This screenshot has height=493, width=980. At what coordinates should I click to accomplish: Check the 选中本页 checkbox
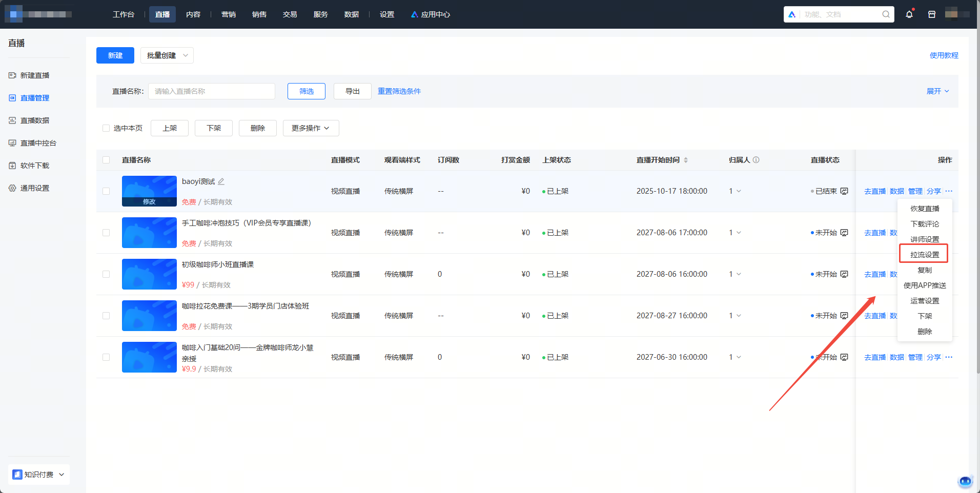pyautogui.click(x=106, y=128)
